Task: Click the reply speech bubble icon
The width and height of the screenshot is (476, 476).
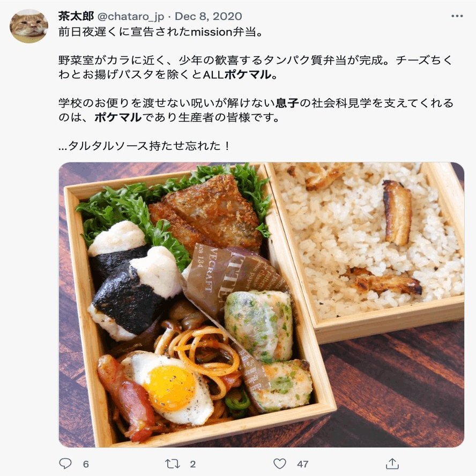Action: pyautogui.click(x=65, y=464)
